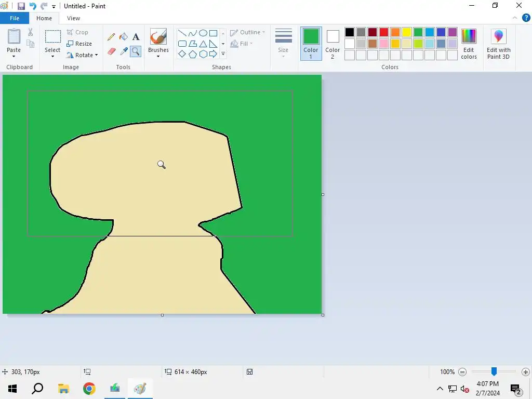Click the Copy icon

(31, 44)
